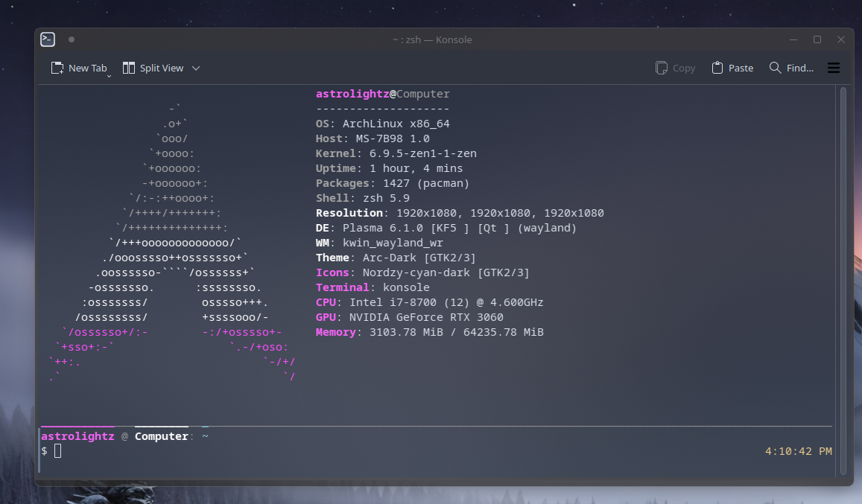Open the hamburger menu
Screen dimensions: 862x504
(x=834, y=68)
